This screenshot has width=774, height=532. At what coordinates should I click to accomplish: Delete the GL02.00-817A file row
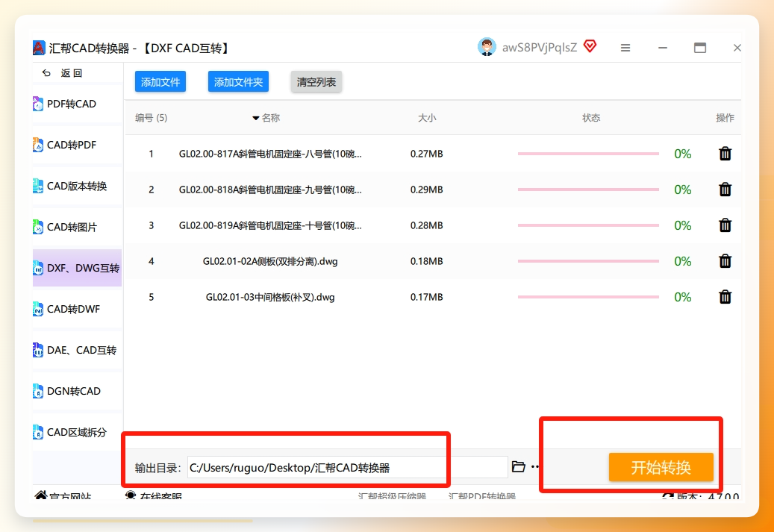click(x=725, y=154)
